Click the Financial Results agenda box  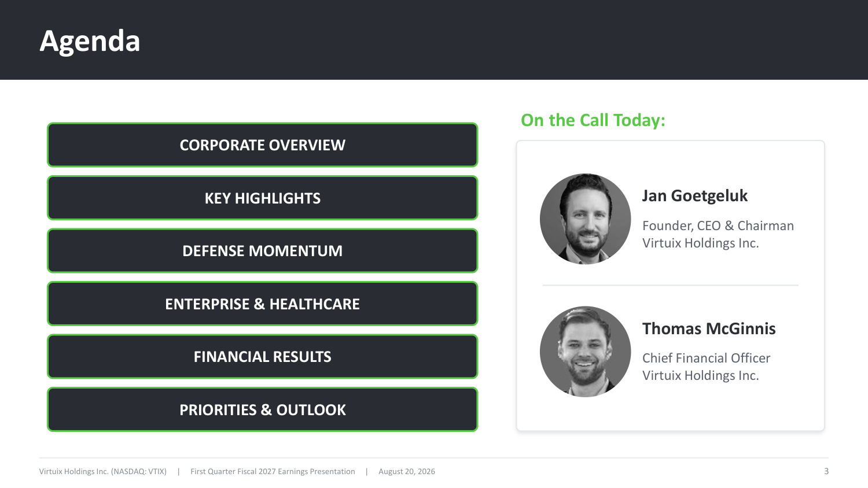tap(262, 357)
